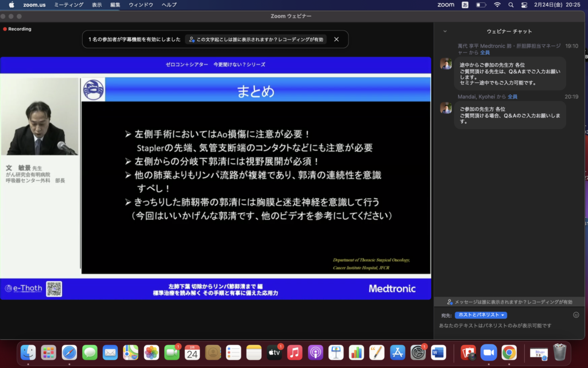Click 'メッセージは誰に表示されますか' info link

510,302
